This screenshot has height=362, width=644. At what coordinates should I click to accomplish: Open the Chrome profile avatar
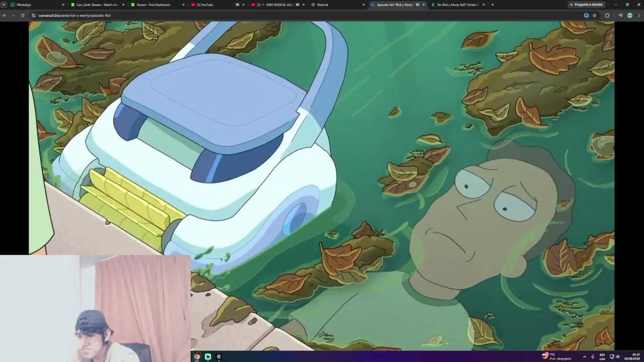click(630, 16)
